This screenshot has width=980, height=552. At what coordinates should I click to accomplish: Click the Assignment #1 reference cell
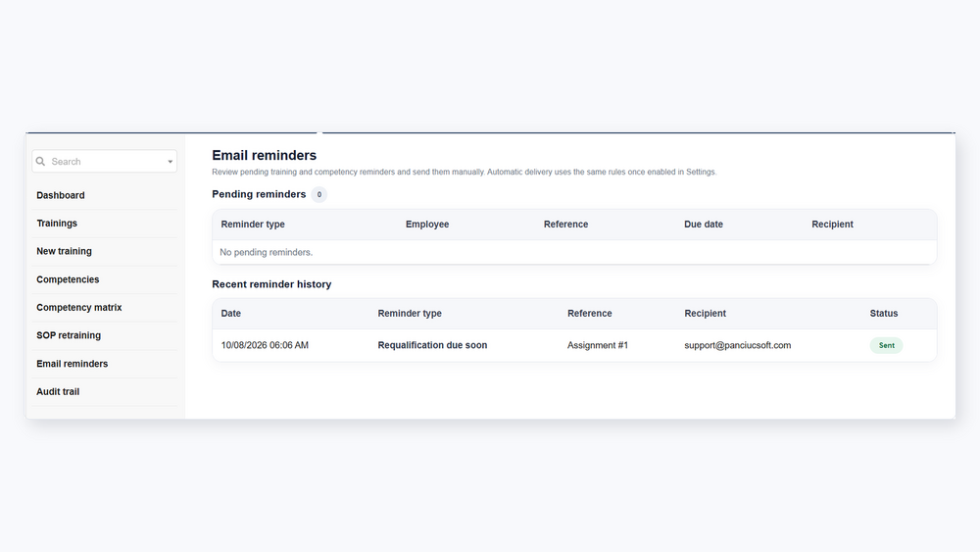[x=598, y=345]
